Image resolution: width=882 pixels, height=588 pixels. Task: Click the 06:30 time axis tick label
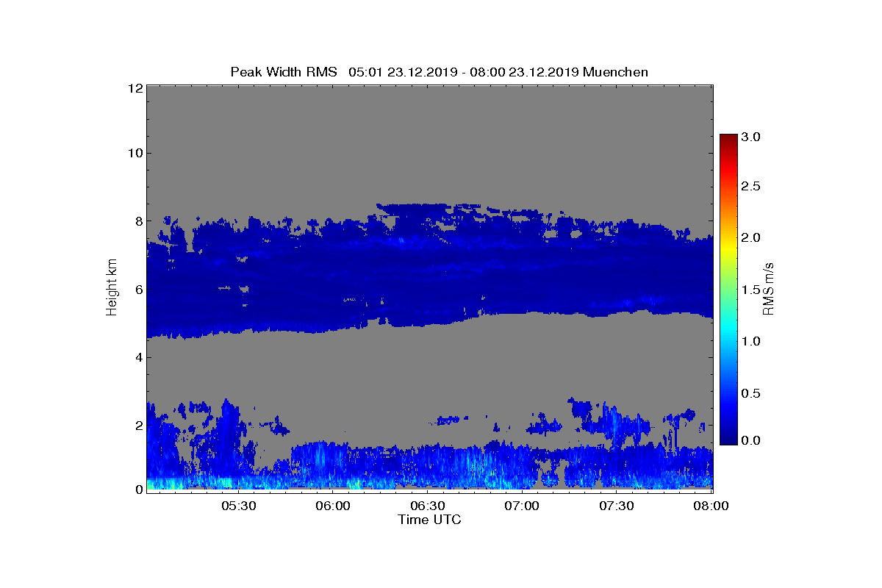coord(428,506)
